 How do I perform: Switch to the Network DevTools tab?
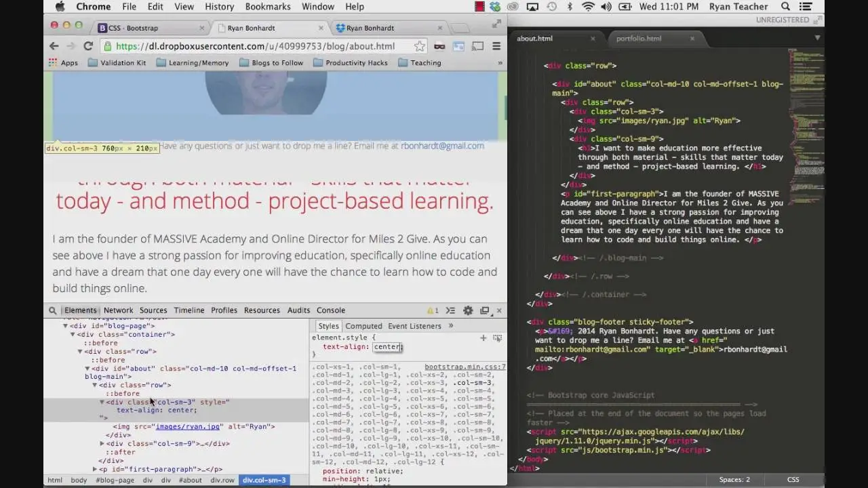pos(118,310)
